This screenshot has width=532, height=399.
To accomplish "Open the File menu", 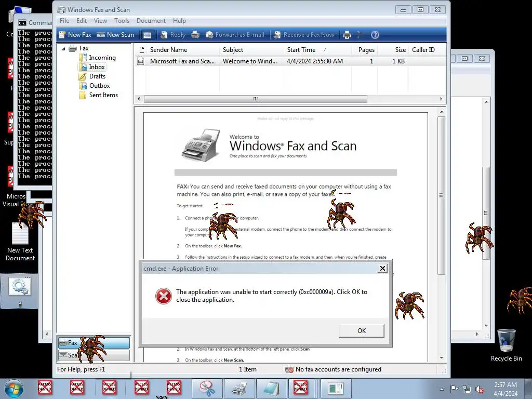I will (x=64, y=21).
